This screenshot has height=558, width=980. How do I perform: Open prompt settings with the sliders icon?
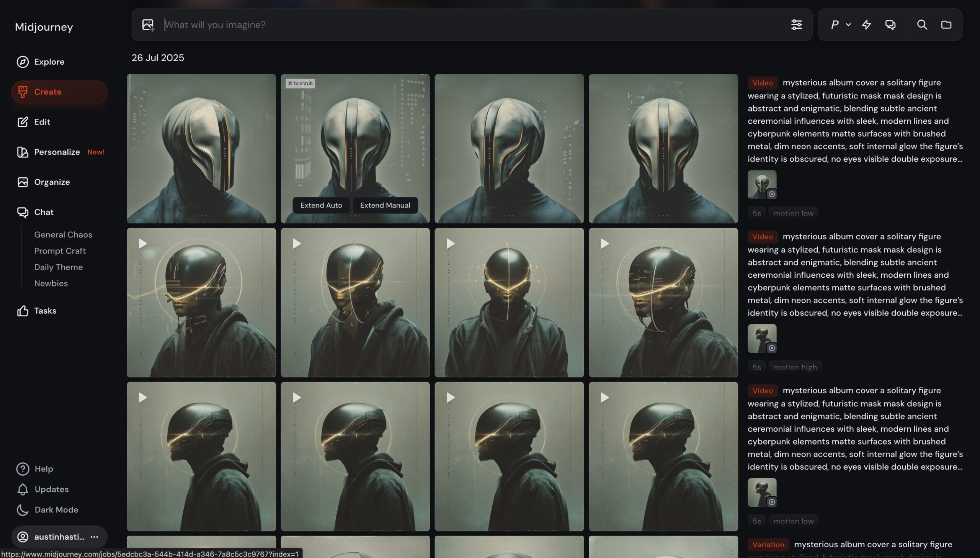[797, 25]
